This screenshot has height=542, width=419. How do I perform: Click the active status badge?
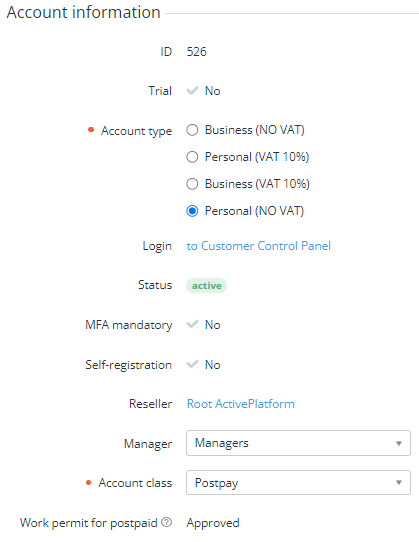206,286
